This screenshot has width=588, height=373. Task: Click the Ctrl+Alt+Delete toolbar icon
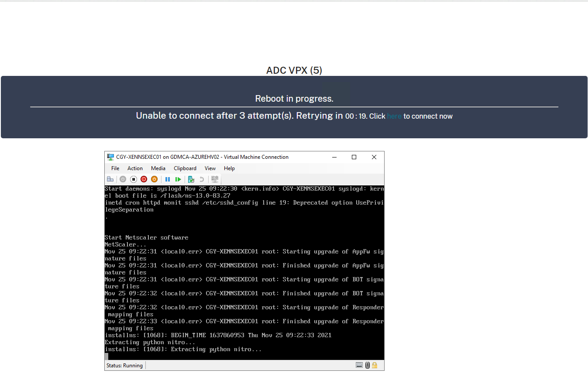(x=110, y=179)
